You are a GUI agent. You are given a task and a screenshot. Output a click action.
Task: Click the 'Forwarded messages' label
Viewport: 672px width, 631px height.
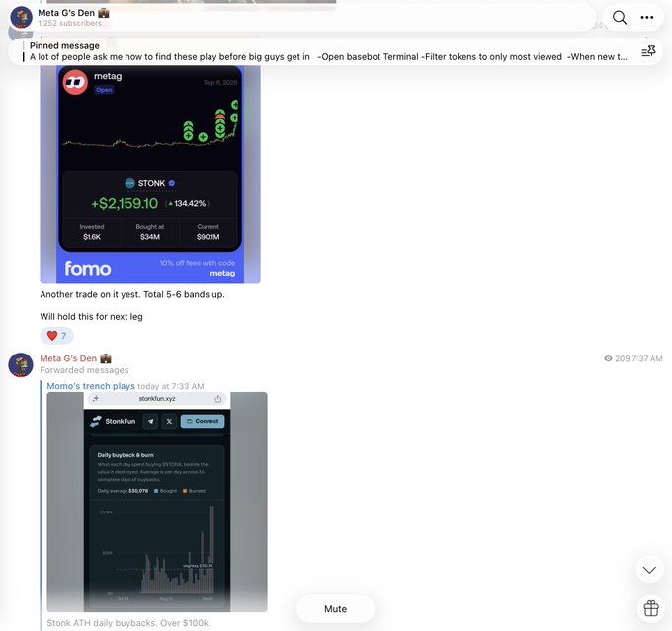84,370
